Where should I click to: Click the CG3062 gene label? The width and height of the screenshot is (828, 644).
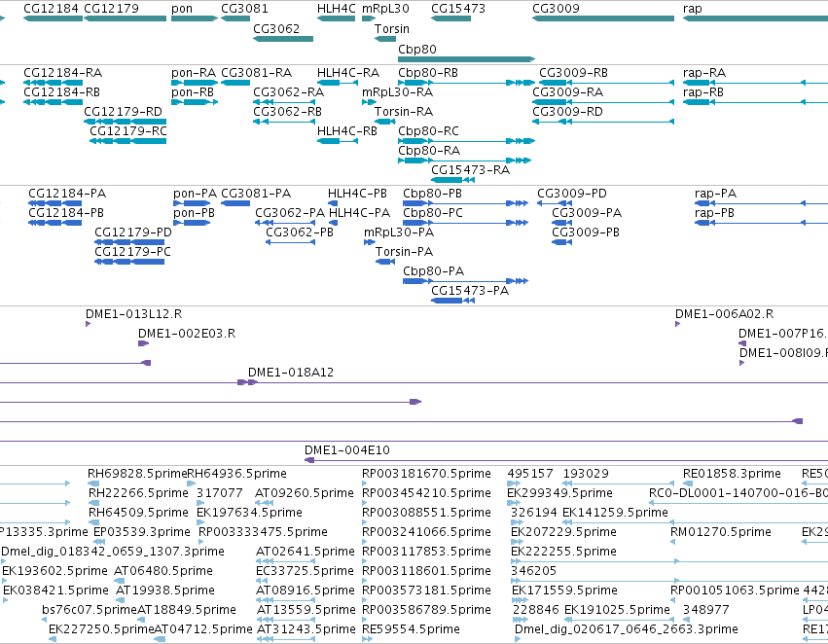(276, 28)
